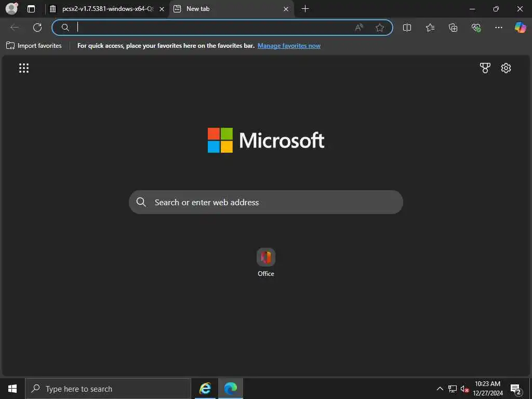Open Settings and more menu
532x399 pixels.
click(498, 28)
